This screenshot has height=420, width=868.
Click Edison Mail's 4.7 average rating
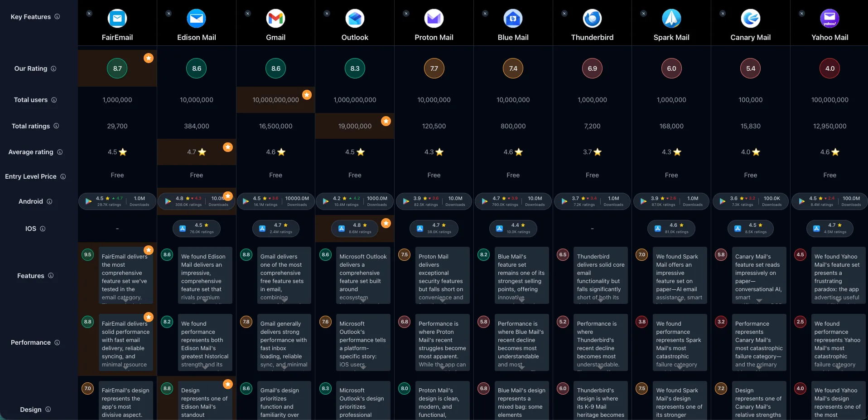pyautogui.click(x=197, y=152)
